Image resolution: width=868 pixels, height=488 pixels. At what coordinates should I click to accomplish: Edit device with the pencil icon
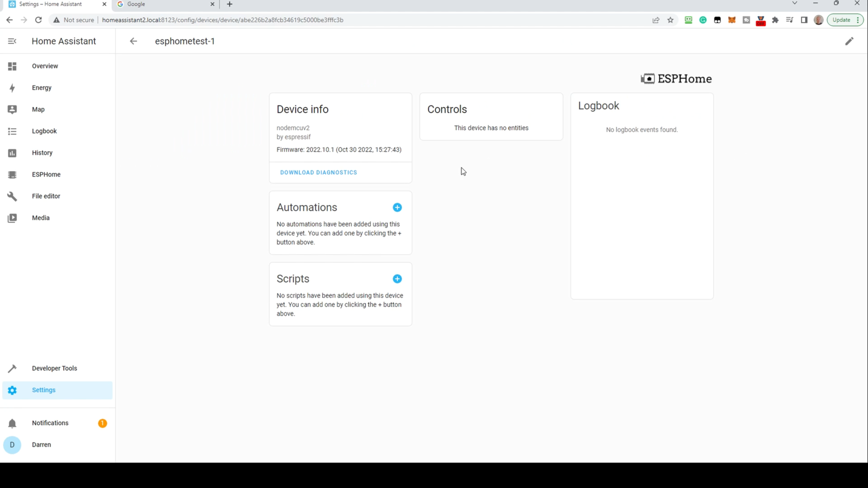coord(849,41)
